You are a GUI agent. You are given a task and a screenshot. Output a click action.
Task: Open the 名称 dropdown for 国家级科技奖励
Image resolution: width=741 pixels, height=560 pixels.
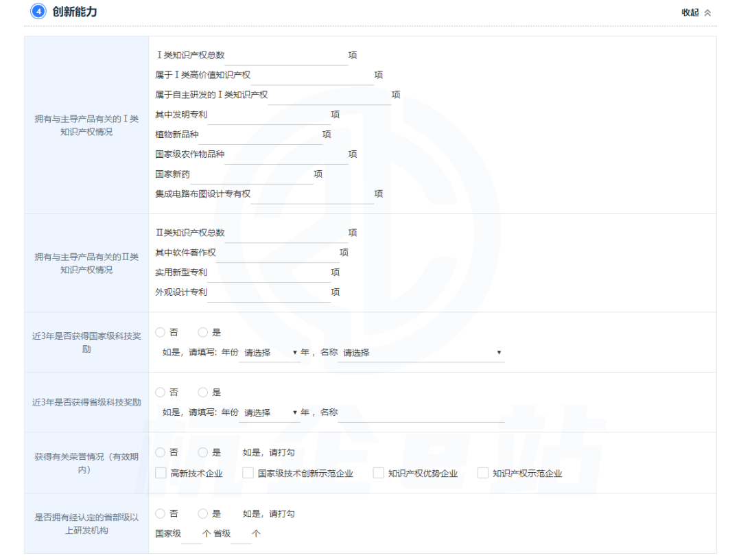point(421,353)
